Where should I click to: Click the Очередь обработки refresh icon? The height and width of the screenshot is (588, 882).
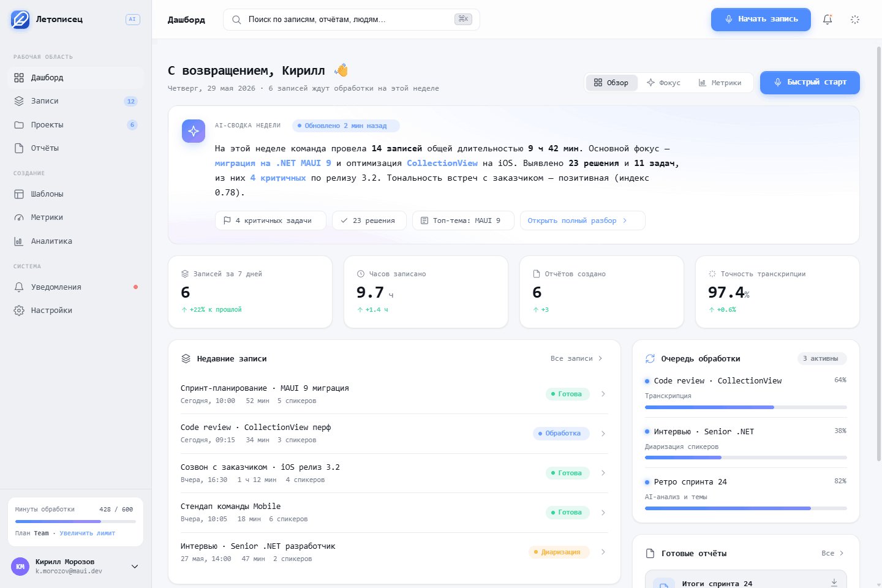point(650,359)
